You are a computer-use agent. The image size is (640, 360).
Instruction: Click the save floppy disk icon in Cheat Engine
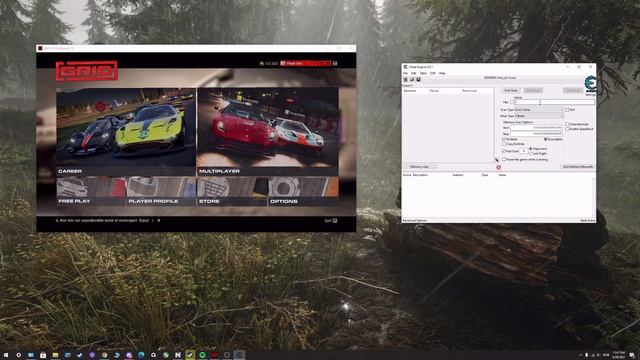coord(418,79)
